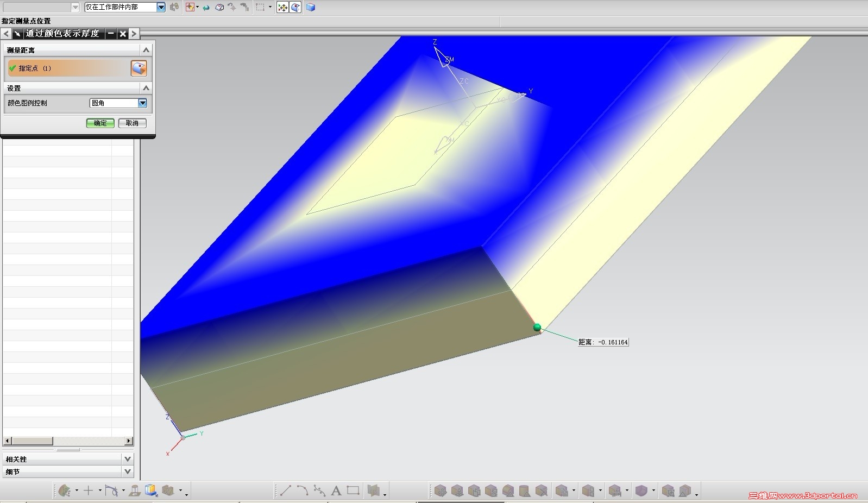This screenshot has height=503, width=868.
Task: Click the 取消 cancel button
Action: (x=132, y=123)
